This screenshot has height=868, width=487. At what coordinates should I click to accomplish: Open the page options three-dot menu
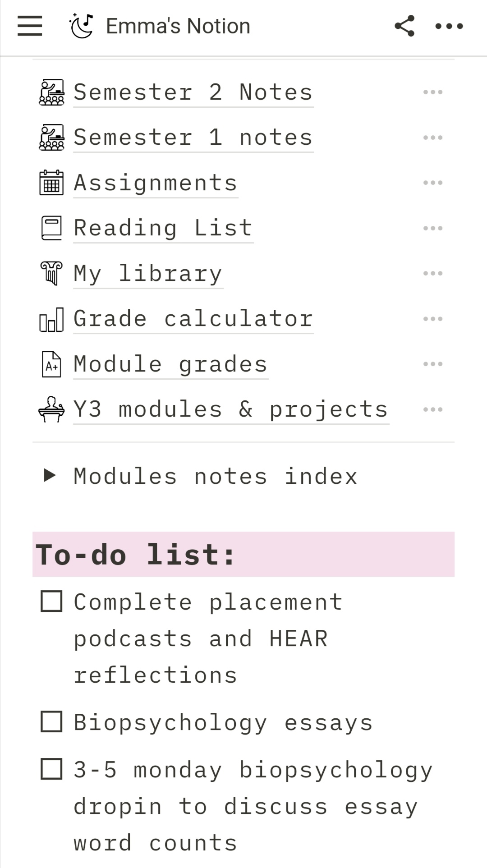coord(449,26)
